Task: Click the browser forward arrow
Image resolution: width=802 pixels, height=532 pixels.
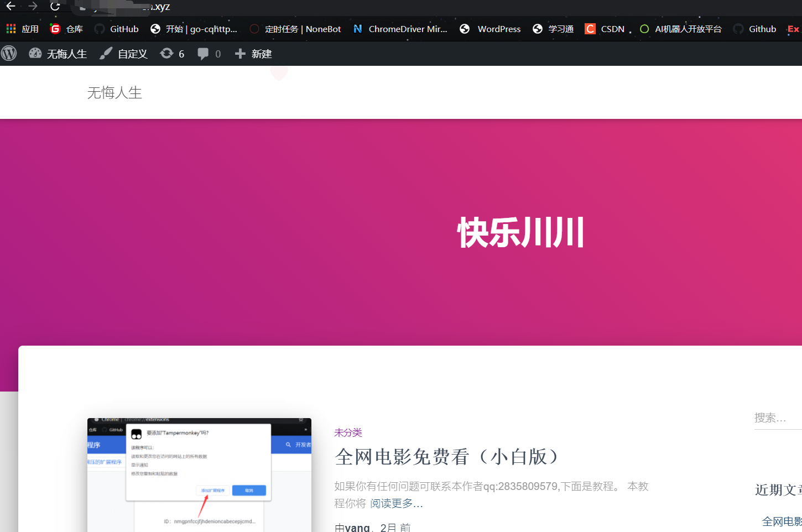Action: coord(33,7)
